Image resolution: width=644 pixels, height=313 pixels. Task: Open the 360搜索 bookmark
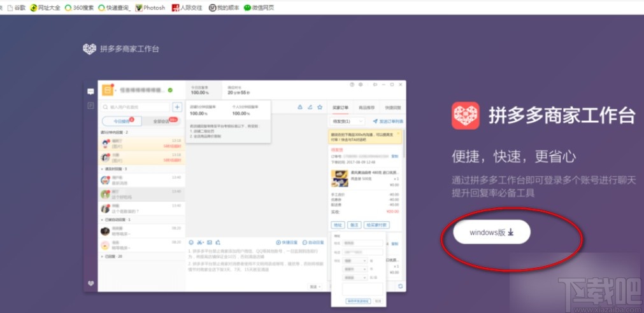tap(79, 8)
